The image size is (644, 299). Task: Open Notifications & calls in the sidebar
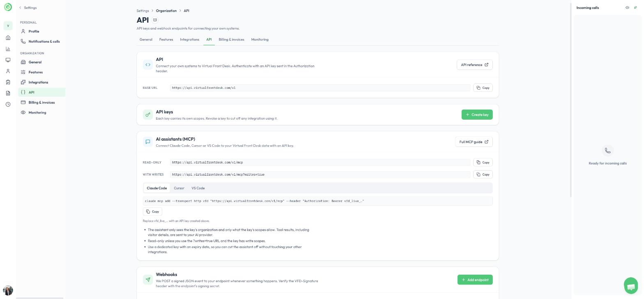(41, 42)
